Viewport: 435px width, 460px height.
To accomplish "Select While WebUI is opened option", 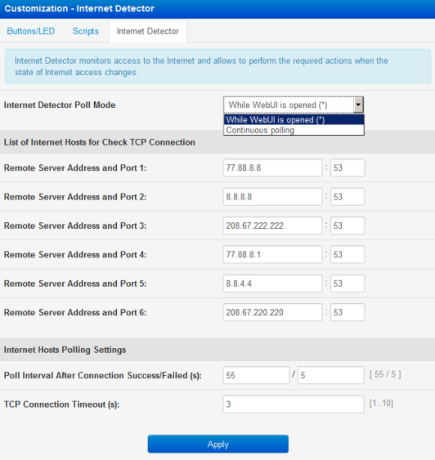I will tap(294, 120).
